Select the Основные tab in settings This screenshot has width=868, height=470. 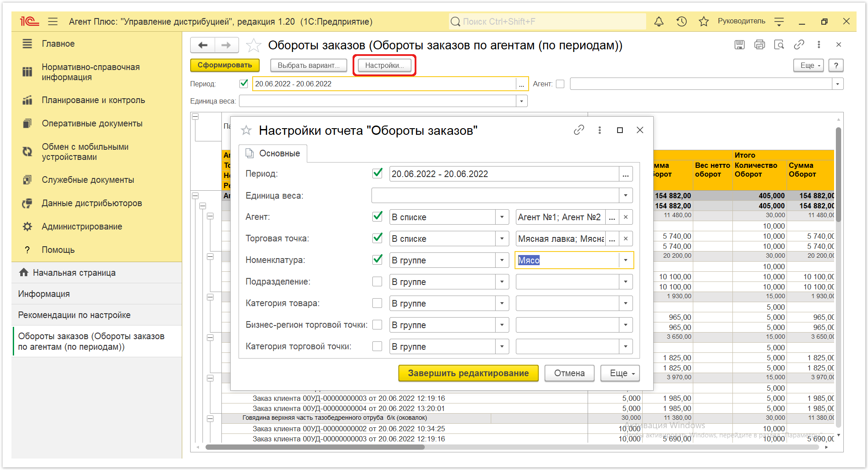click(273, 153)
